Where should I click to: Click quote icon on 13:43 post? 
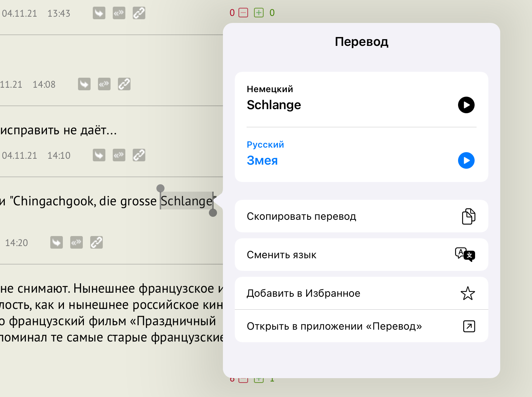click(x=119, y=13)
